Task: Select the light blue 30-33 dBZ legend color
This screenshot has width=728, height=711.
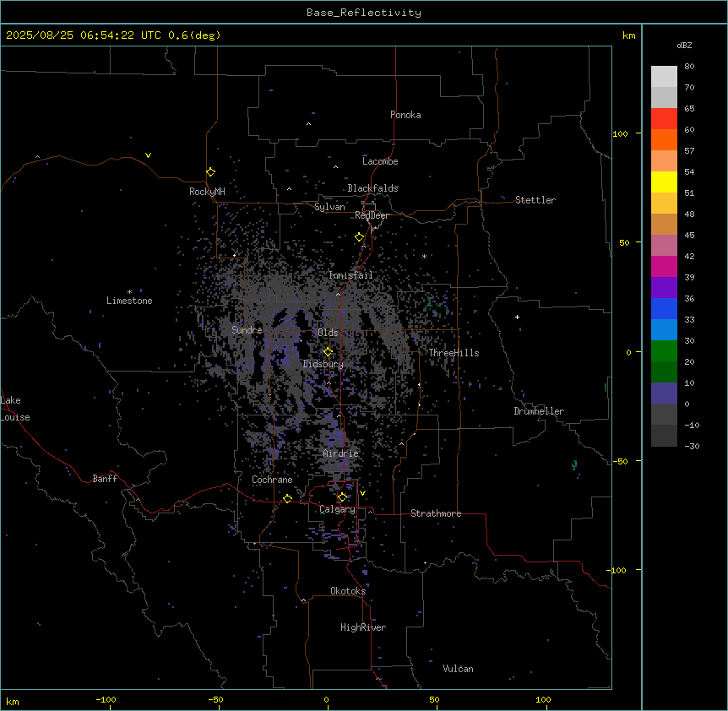Action: [x=664, y=329]
